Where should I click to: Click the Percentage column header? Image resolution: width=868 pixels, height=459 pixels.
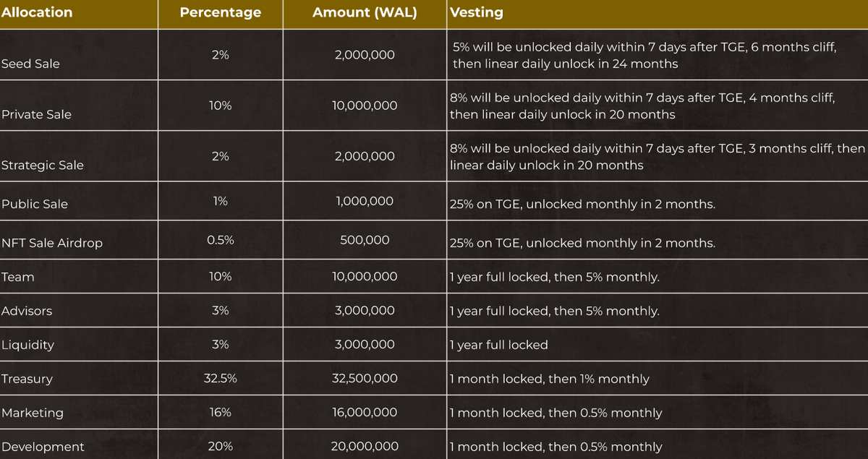(220, 12)
